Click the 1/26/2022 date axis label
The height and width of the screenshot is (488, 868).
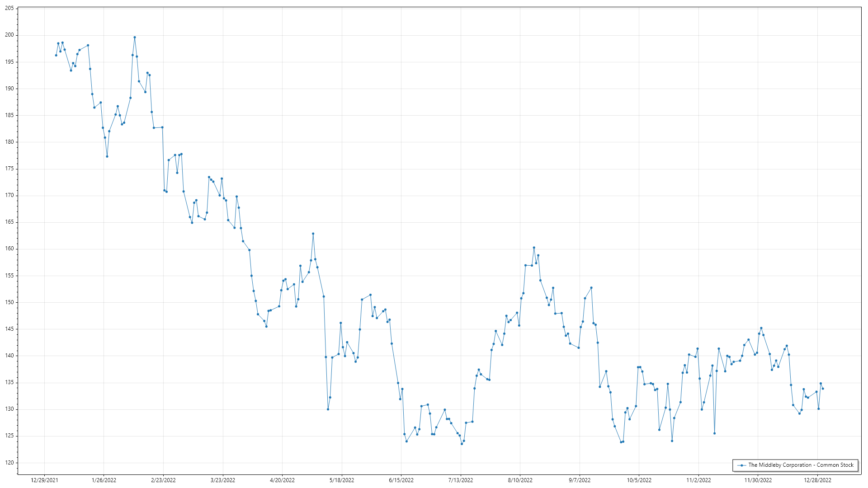(x=104, y=480)
